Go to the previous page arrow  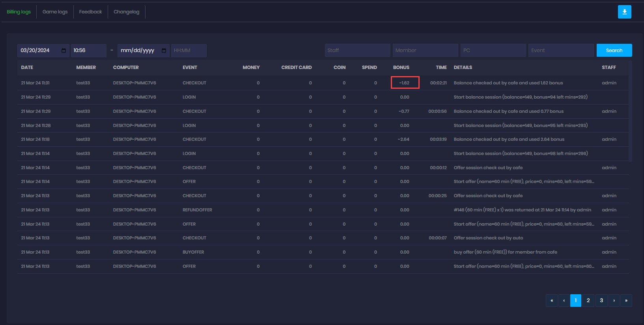[x=564, y=301]
